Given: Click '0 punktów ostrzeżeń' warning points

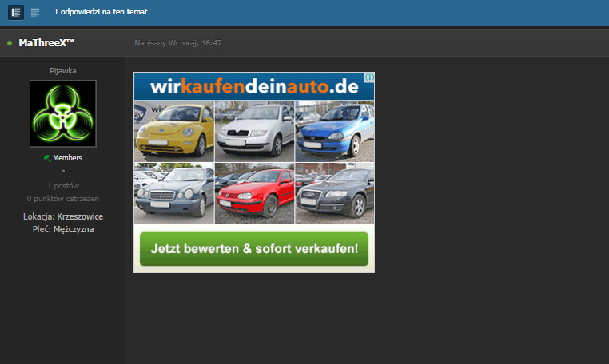Looking at the screenshot, I should [63, 199].
